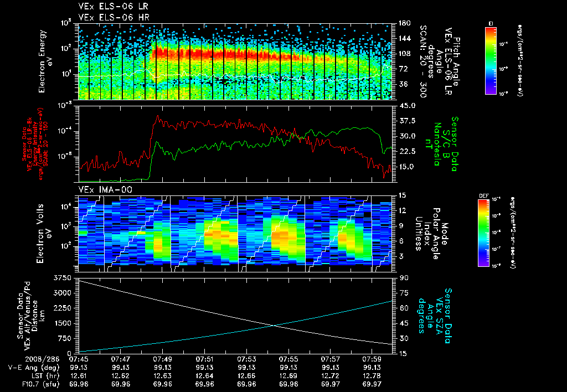
Task: Click the 07:59 time tick label
Action: (372, 359)
